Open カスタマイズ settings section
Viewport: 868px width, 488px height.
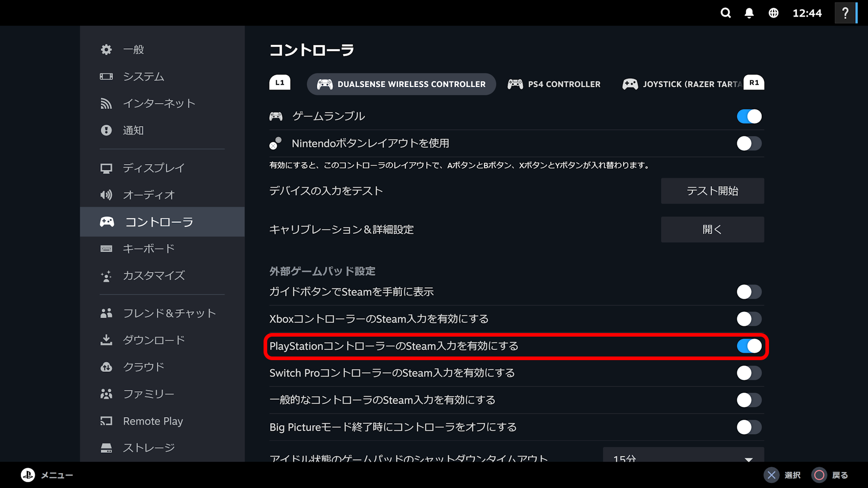pyautogui.click(x=162, y=276)
